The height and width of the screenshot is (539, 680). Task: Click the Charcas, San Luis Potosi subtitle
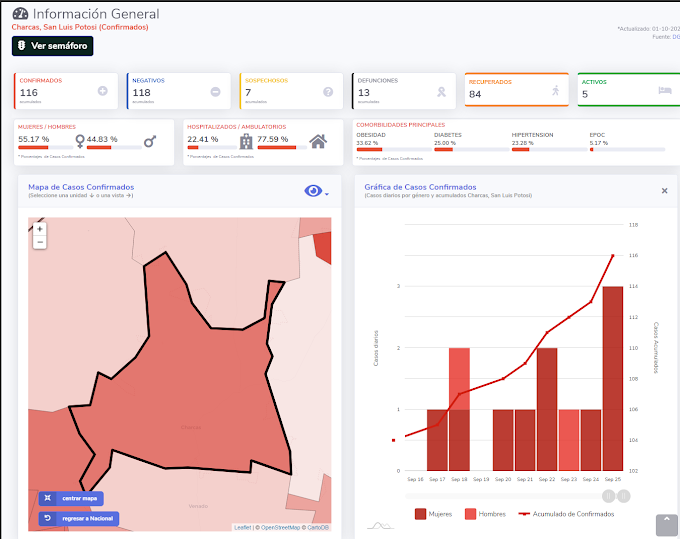80,27
